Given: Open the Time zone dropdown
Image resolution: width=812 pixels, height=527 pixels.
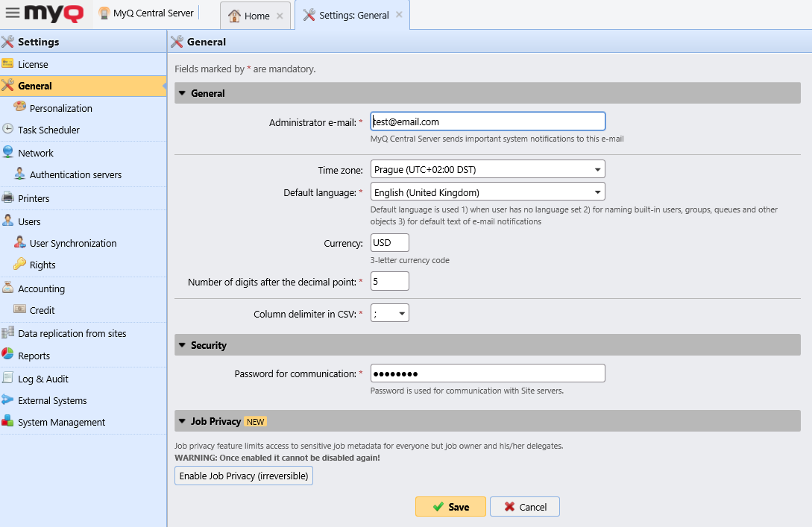Looking at the screenshot, I should [x=597, y=168].
